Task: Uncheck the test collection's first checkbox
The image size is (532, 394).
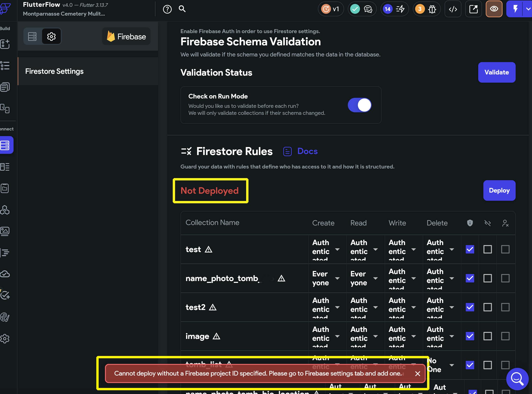Action: [470, 249]
